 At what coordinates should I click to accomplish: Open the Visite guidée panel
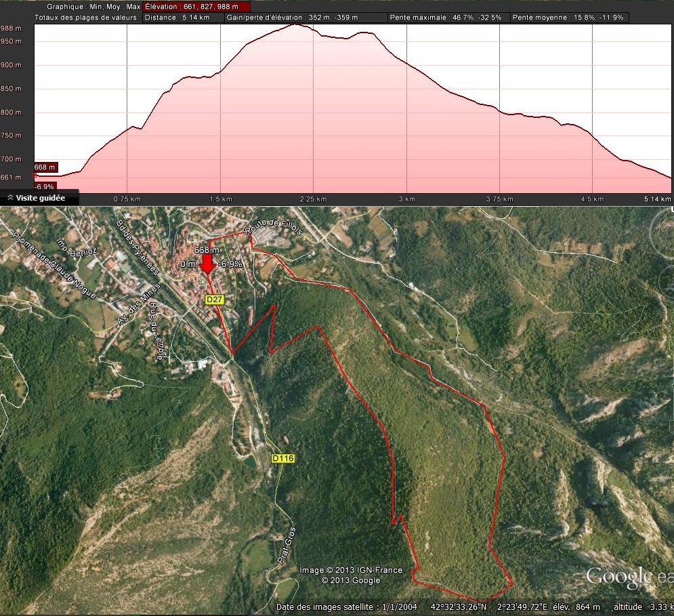tap(40, 198)
